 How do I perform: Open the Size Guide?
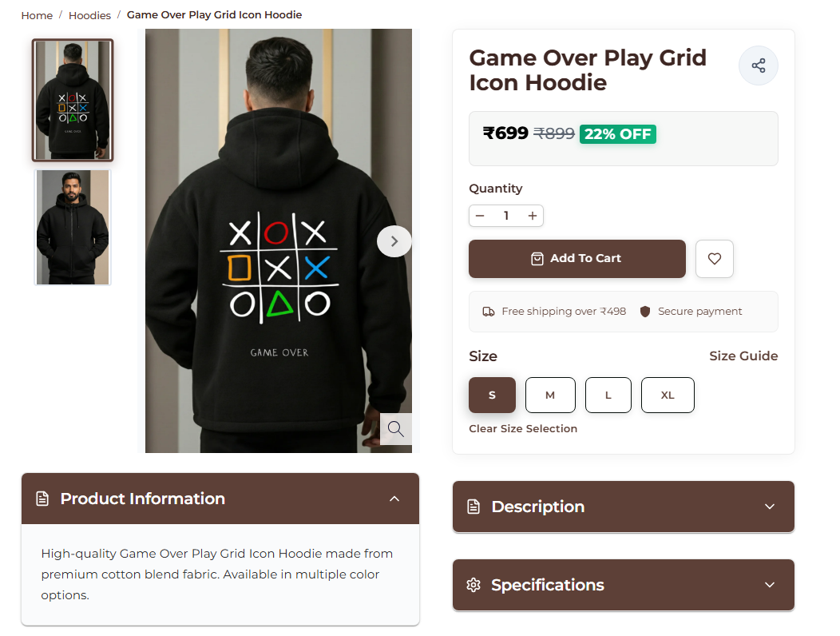(x=743, y=356)
